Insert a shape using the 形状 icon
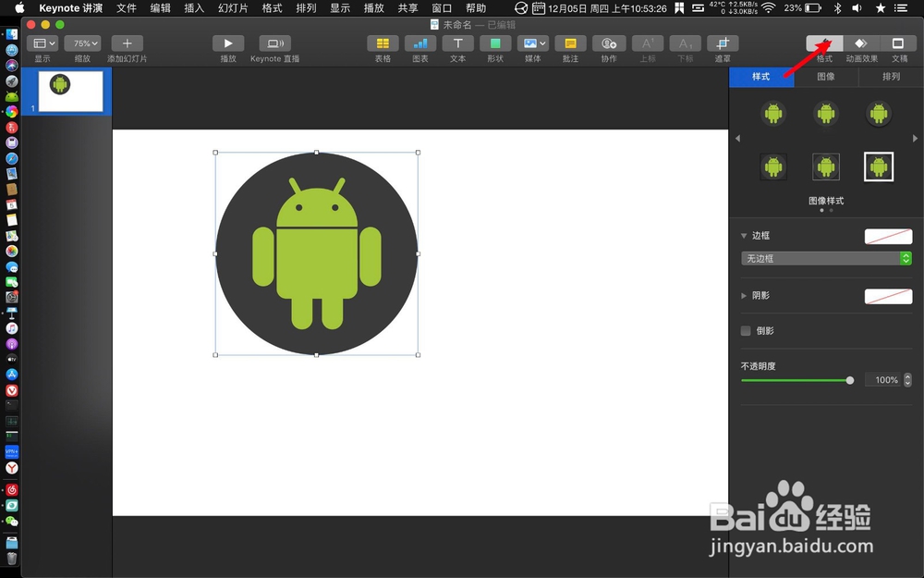924x578 pixels. tap(495, 43)
